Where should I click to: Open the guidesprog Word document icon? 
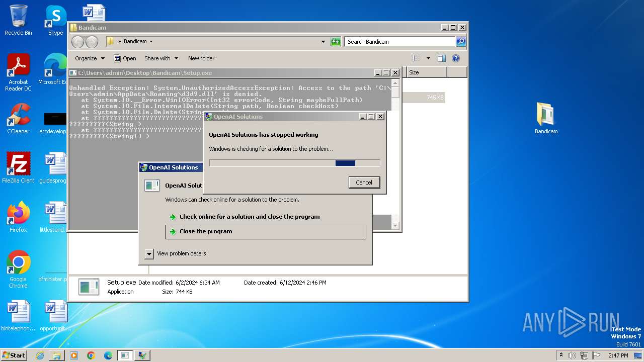point(53,167)
